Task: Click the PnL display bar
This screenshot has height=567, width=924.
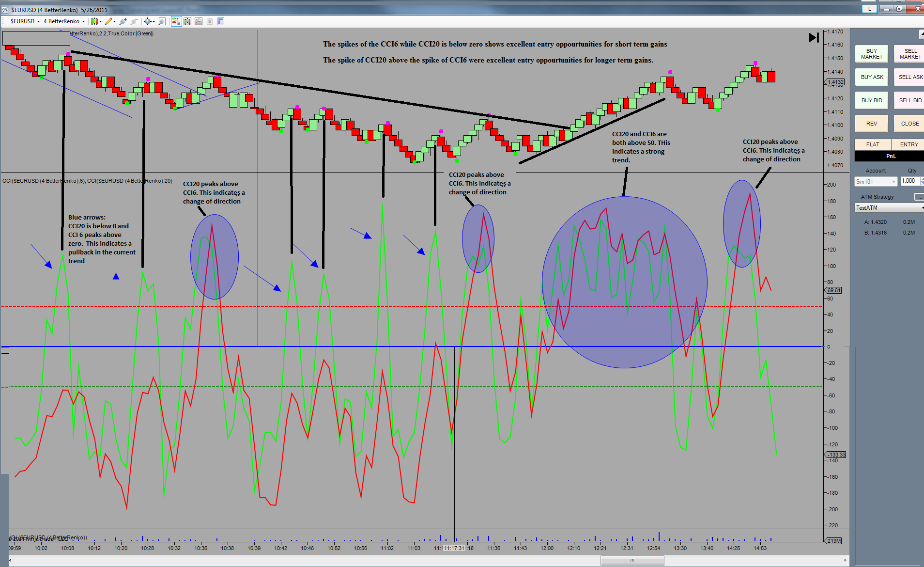Action: pos(890,156)
